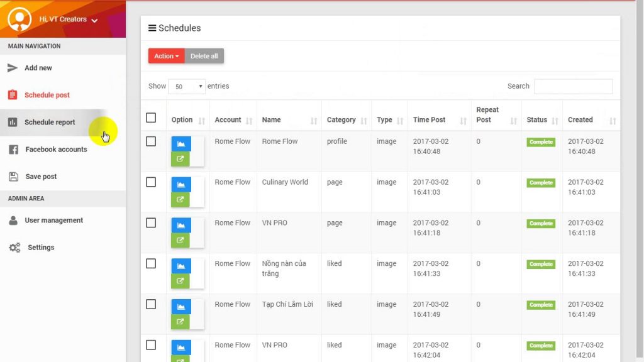Click the Complete status badge on the first row

(540, 142)
